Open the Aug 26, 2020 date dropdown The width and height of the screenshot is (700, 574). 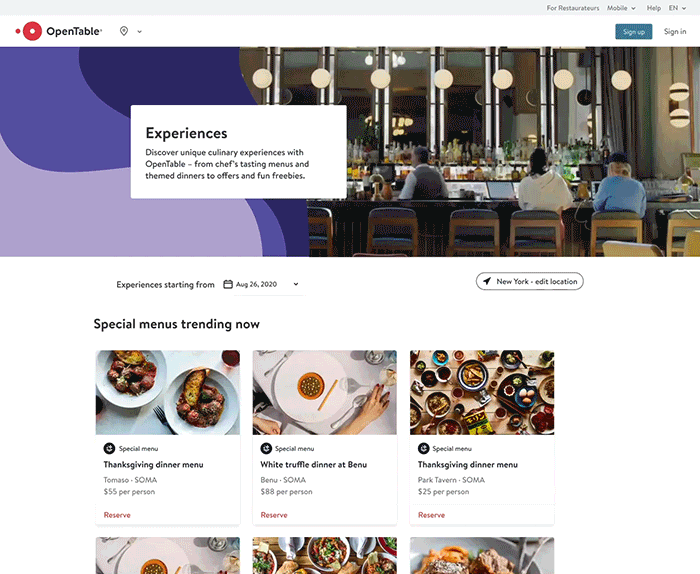[267, 284]
